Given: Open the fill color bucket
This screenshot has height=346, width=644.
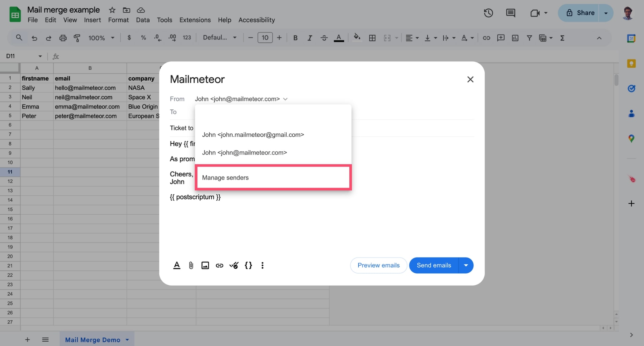Looking at the screenshot, I should 357,37.
